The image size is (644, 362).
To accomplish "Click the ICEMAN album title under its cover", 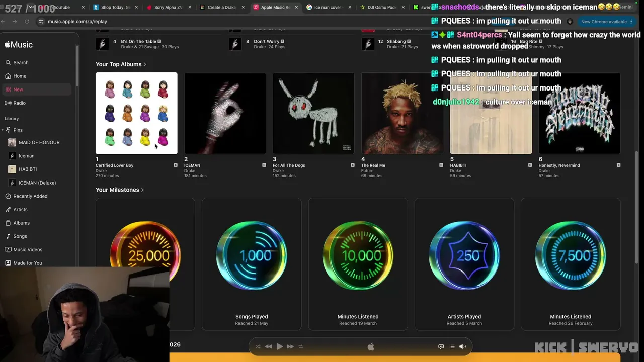I will (192, 165).
